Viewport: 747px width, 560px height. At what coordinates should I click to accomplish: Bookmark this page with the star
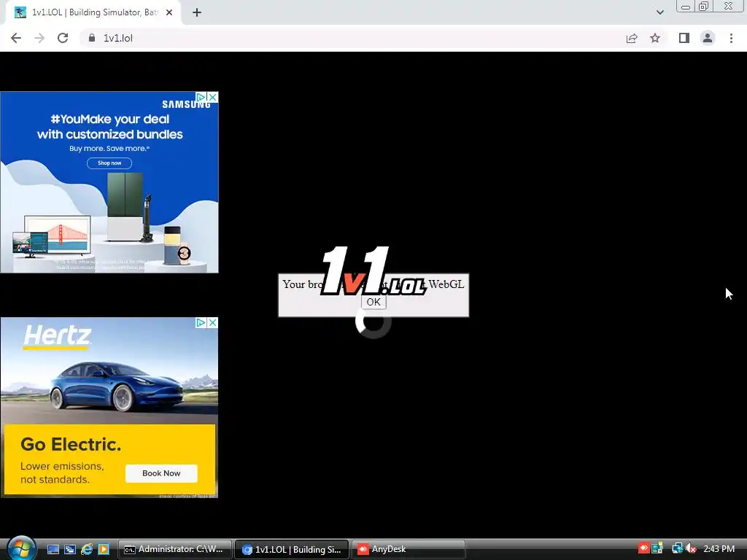[655, 38]
